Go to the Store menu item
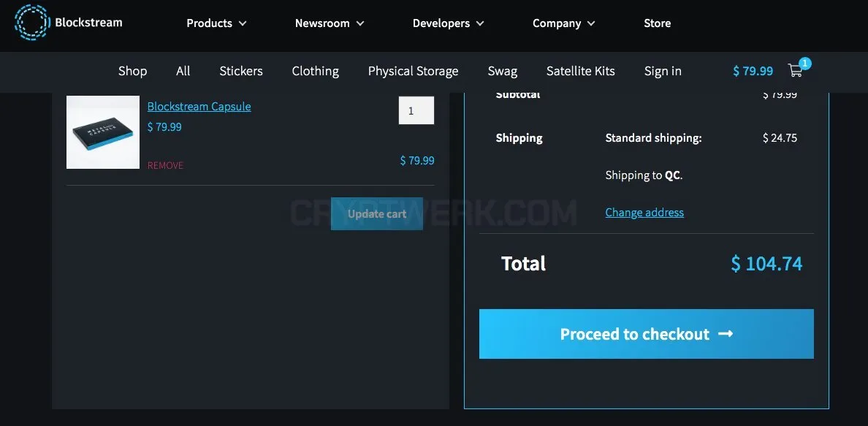This screenshot has width=868, height=426. 657,23
